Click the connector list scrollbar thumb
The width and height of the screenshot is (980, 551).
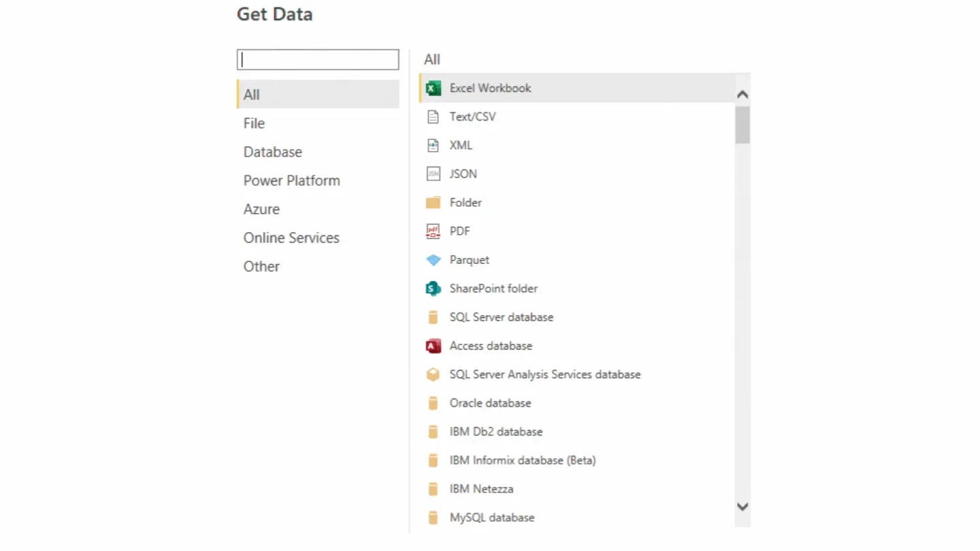(742, 124)
